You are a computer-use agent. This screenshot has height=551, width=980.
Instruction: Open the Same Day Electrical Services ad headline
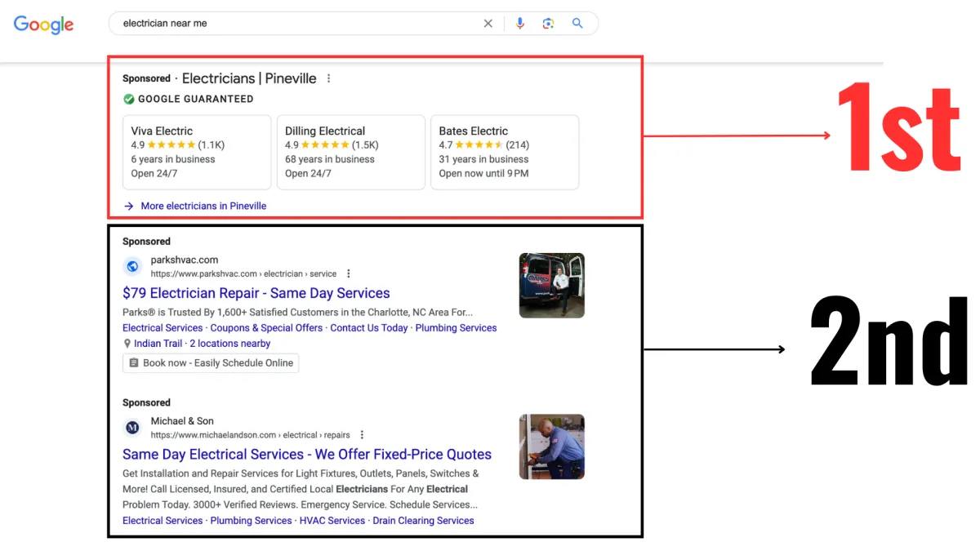click(307, 455)
